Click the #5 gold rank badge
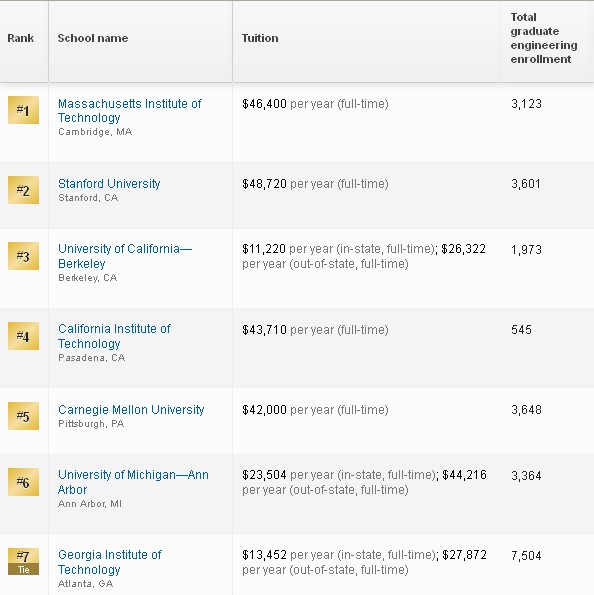This screenshot has height=595, width=594. 23,416
